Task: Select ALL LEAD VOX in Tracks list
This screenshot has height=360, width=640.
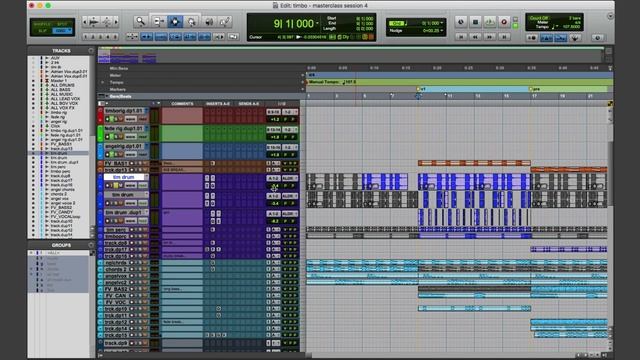Action: pyautogui.click(x=65, y=99)
